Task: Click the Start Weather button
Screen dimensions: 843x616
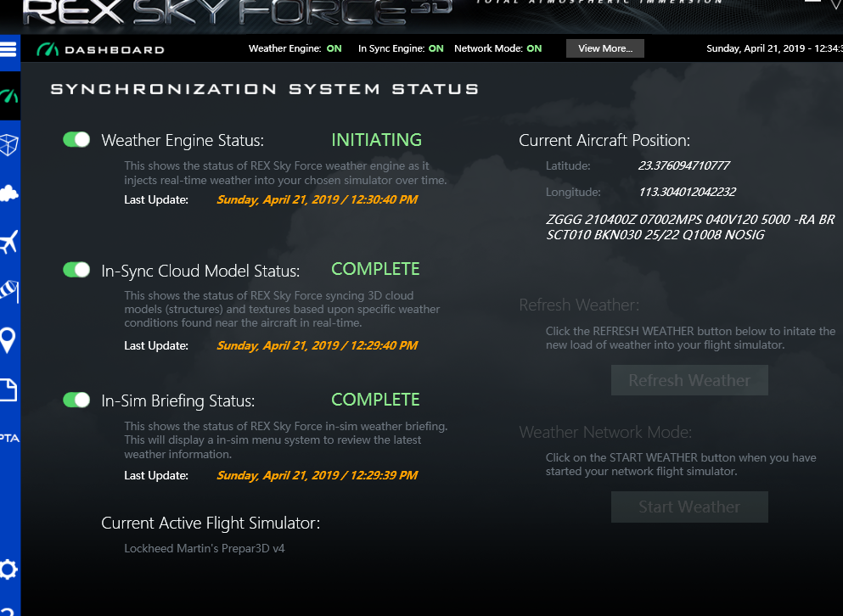Action: tap(689, 507)
